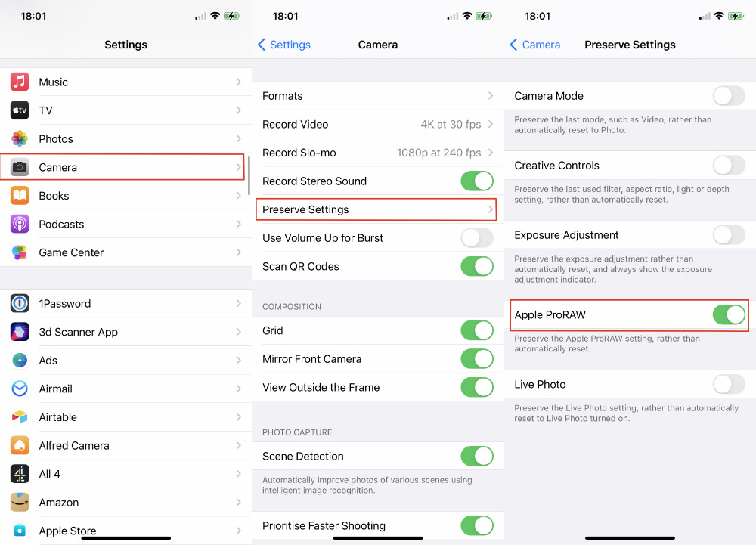Viewport: 756px width, 545px height.
Task: Open the Apple TV icon
Action: 20,110
